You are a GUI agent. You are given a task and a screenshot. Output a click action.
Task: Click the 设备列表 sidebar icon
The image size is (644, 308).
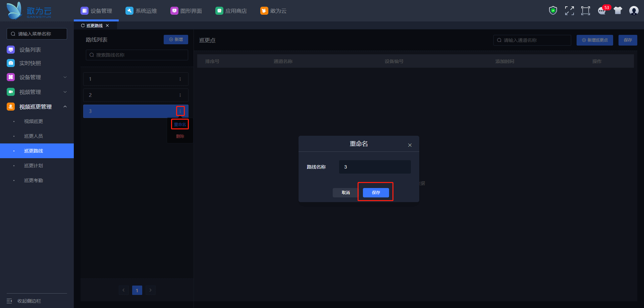pos(11,50)
